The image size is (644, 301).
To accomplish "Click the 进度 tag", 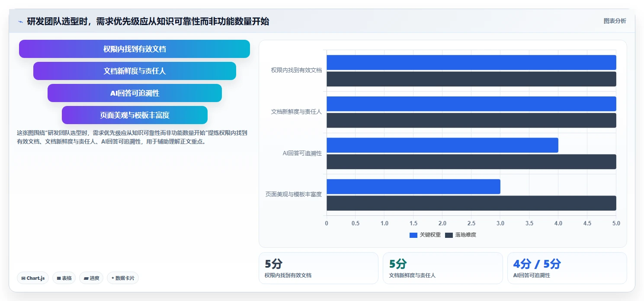I will (91, 278).
